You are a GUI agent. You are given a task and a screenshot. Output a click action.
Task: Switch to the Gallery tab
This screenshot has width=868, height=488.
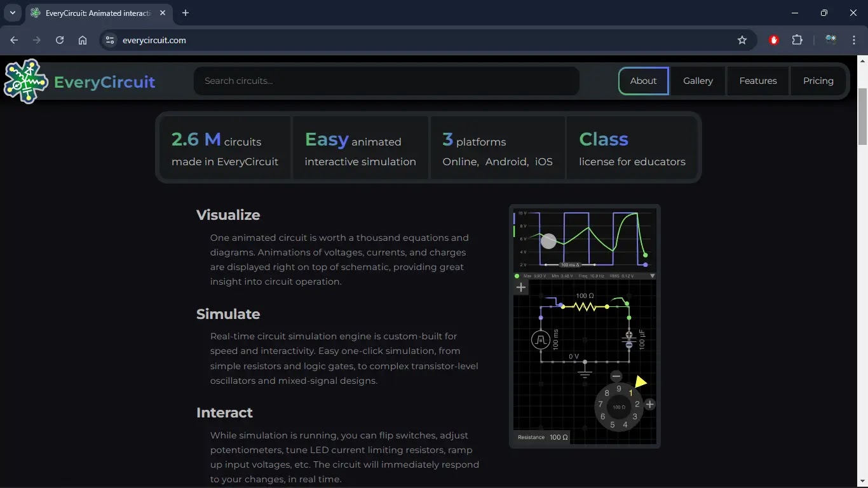click(x=698, y=81)
